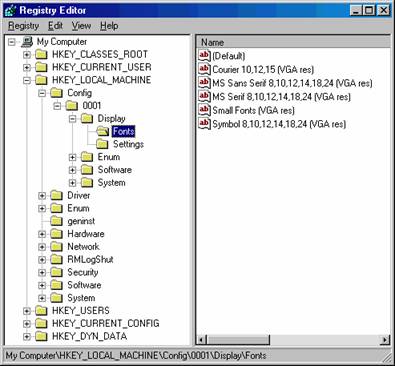Select the Driver key label
The height and width of the screenshot is (366, 395).
pos(79,196)
